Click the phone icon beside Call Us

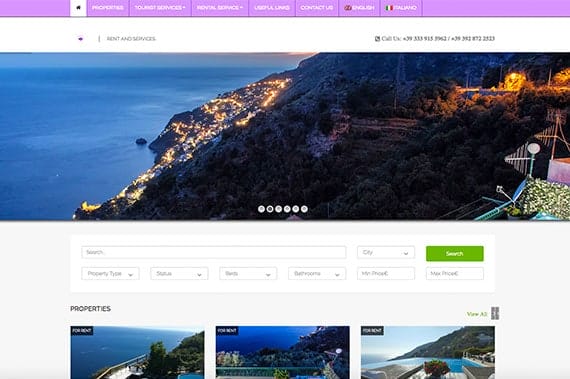point(377,39)
